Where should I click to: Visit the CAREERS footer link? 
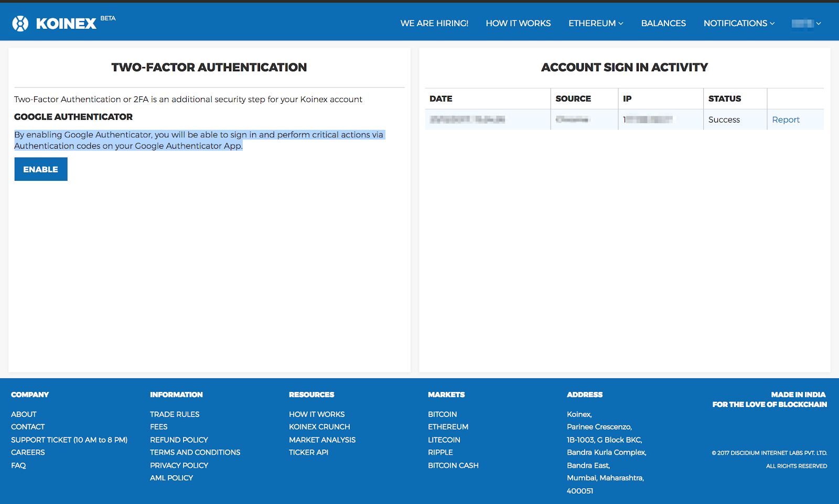[x=28, y=453]
